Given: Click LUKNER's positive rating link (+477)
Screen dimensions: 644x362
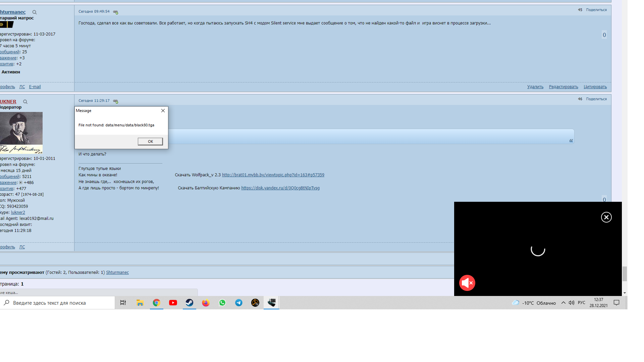Looking at the screenshot, I should click(7, 189).
